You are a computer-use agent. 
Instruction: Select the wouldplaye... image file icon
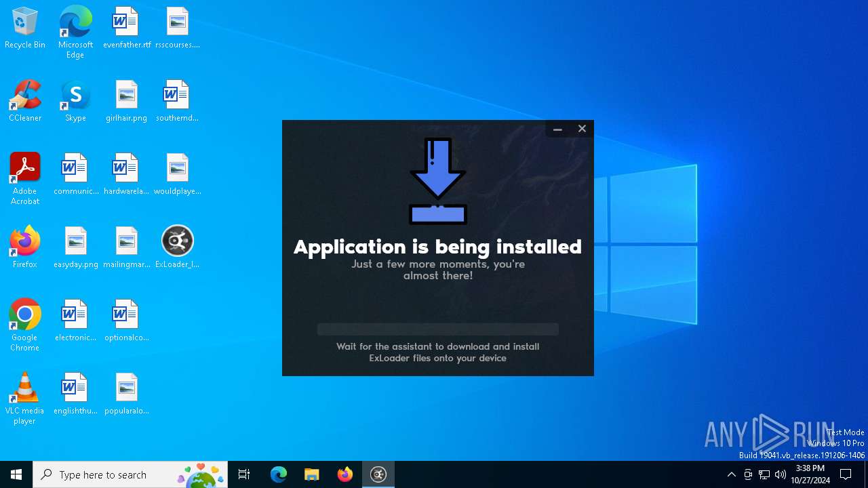[x=177, y=174]
